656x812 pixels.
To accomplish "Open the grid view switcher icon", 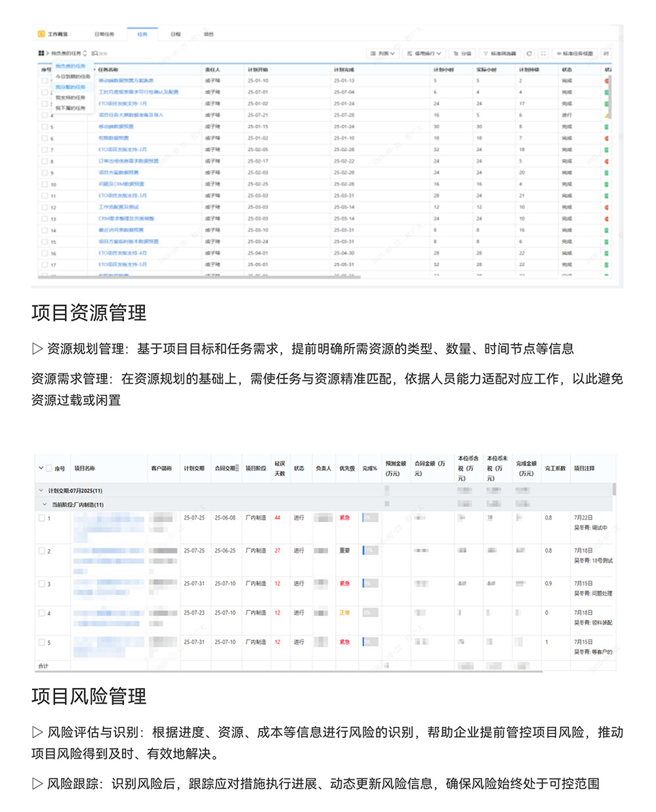I will coord(41,53).
